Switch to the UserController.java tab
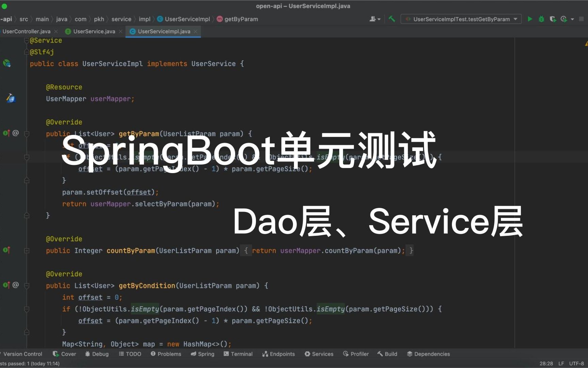The image size is (588, 368). coord(26,31)
